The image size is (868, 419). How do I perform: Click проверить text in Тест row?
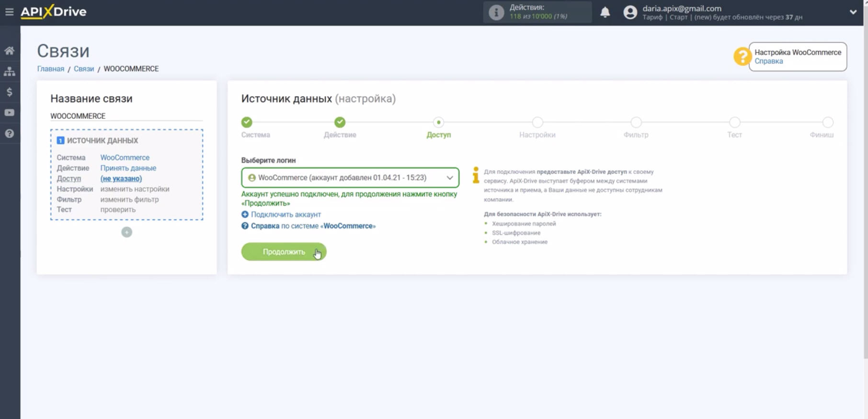(x=118, y=209)
